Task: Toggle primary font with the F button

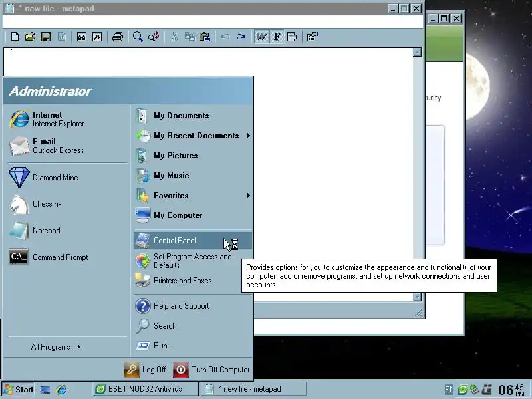Action: point(277,37)
